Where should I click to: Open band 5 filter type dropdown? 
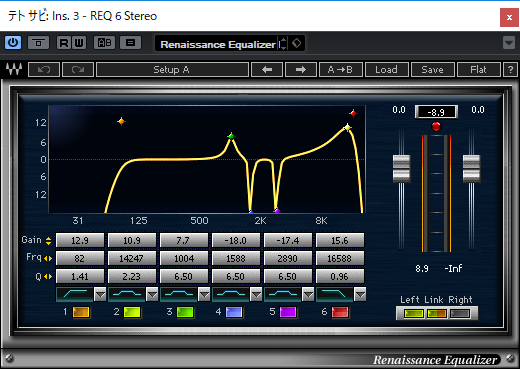coord(308,294)
